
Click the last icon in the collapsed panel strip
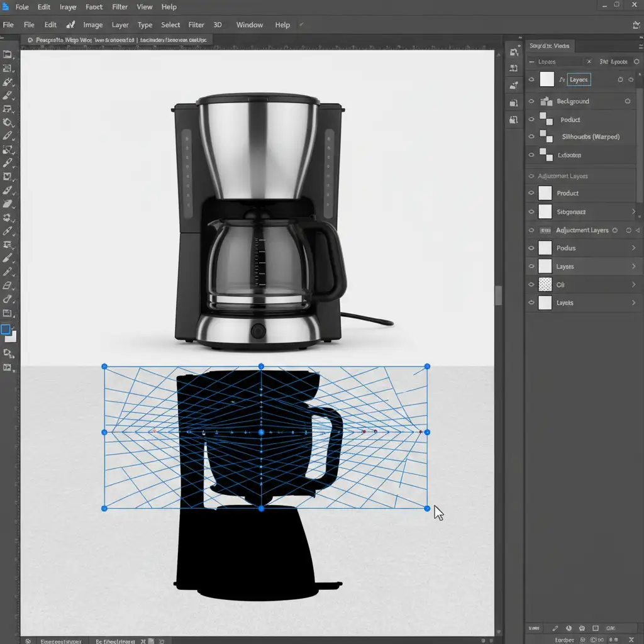(514, 119)
